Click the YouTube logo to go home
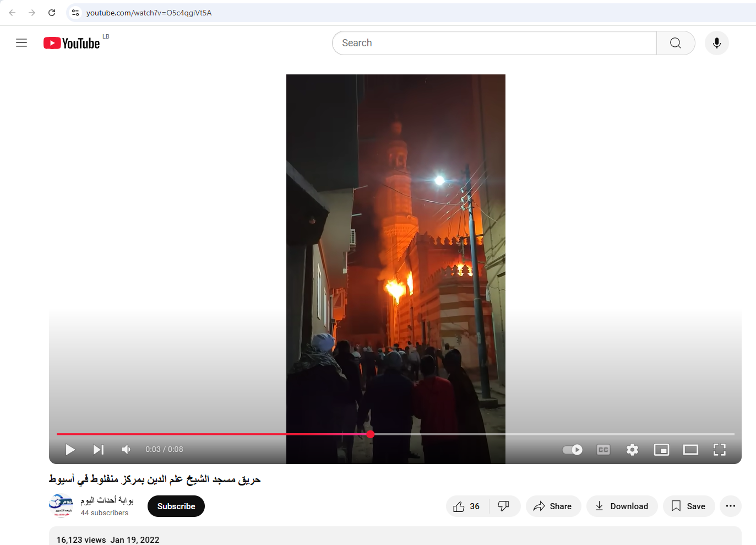 tap(72, 43)
